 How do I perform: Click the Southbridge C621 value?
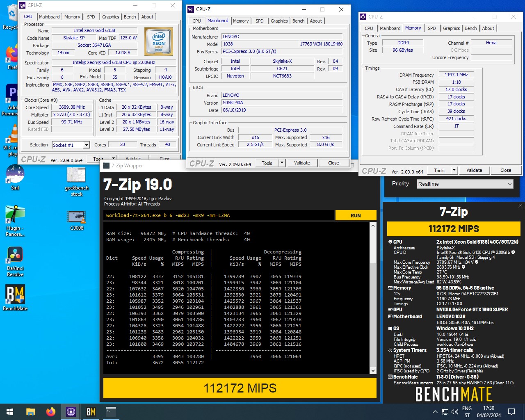click(x=282, y=68)
